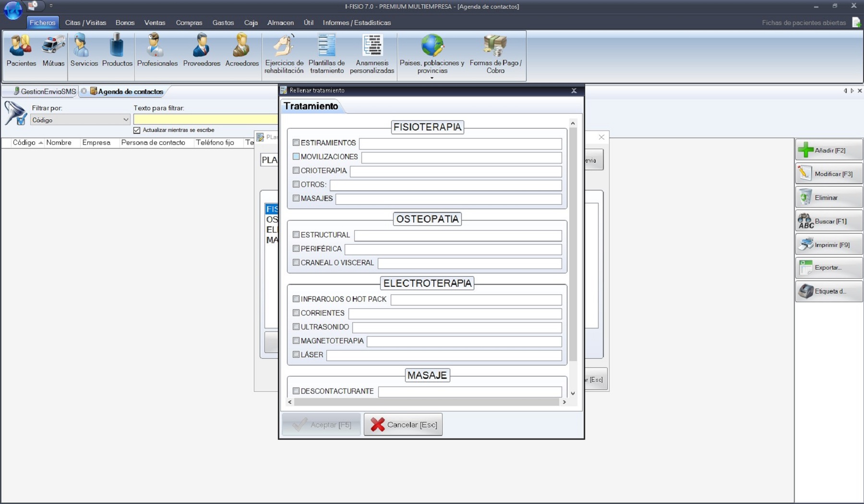864x504 pixels.
Task: Check the OTROS checkbox
Action: (296, 184)
